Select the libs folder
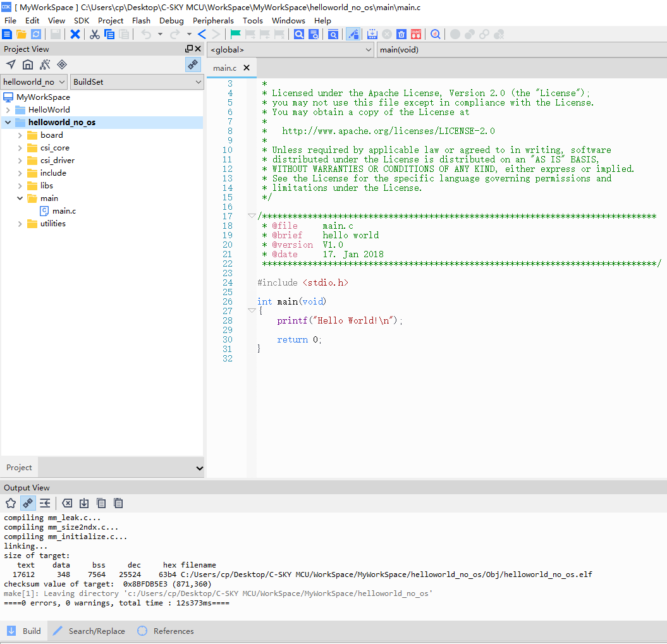The width and height of the screenshot is (667, 644). pos(40,186)
